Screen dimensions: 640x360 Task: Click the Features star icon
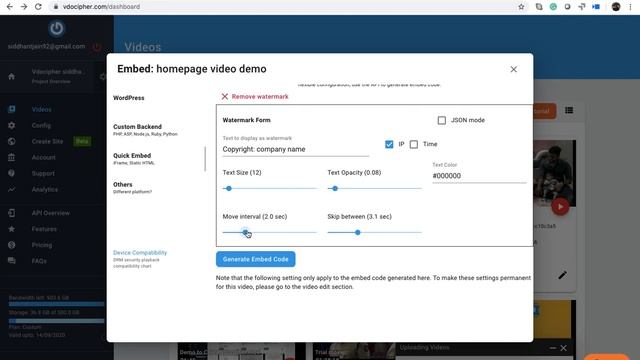point(11,229)
